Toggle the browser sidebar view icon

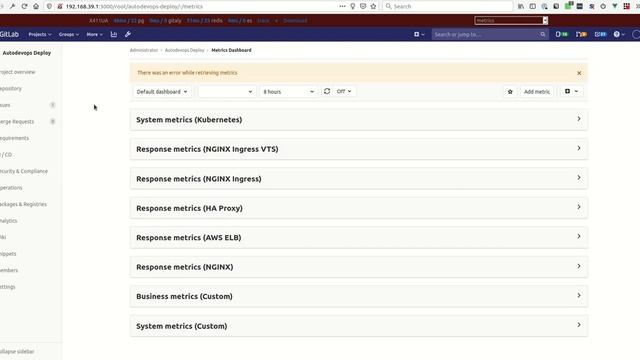pos(533,7)
